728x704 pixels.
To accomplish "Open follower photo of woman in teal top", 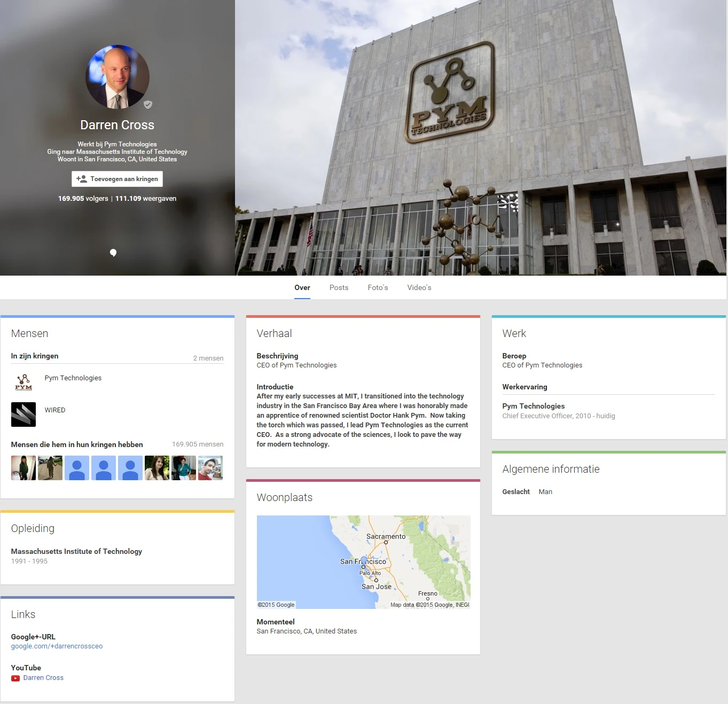I will 184,468.
